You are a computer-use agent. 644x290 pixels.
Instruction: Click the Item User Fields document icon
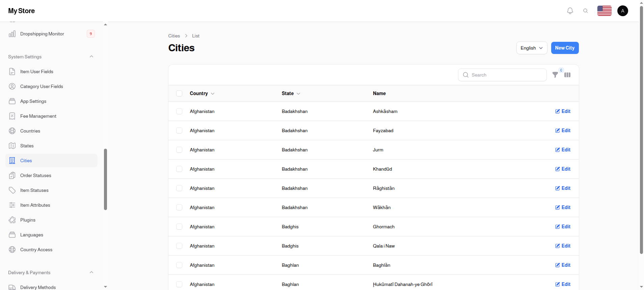(12, 71)
